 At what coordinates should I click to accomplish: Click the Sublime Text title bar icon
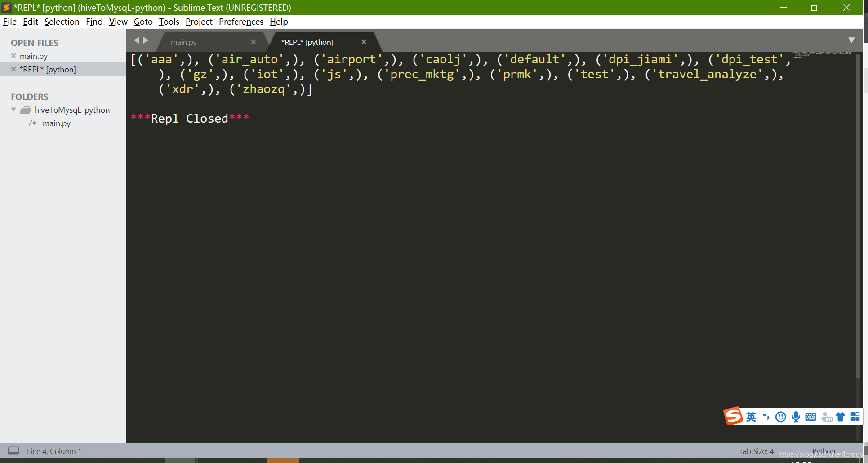[6, 8]
